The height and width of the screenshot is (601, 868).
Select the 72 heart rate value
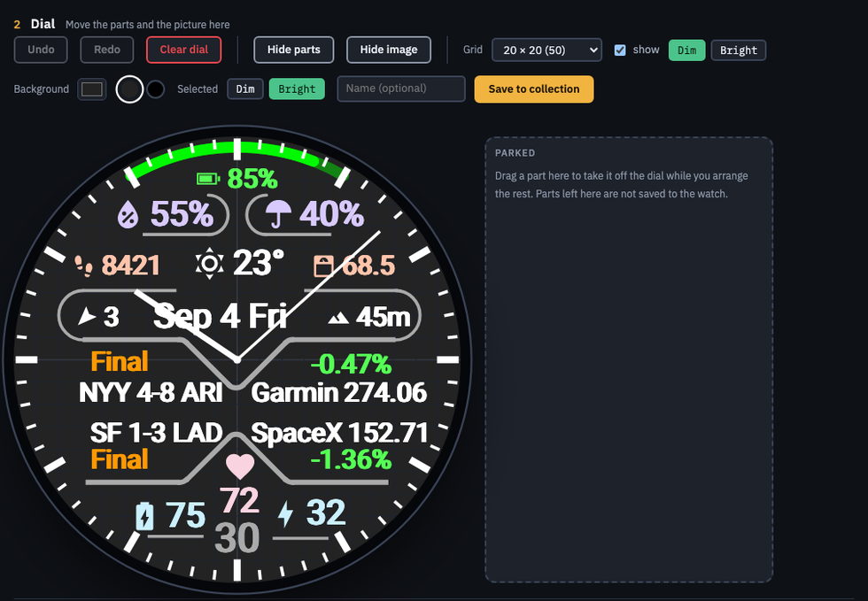(x=239, y=500)
